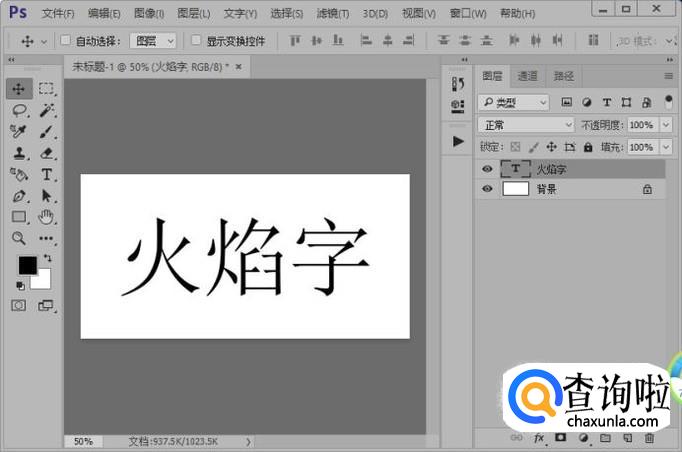Select the Magic Wand tool
682x452 pixels.
(46, 110)
